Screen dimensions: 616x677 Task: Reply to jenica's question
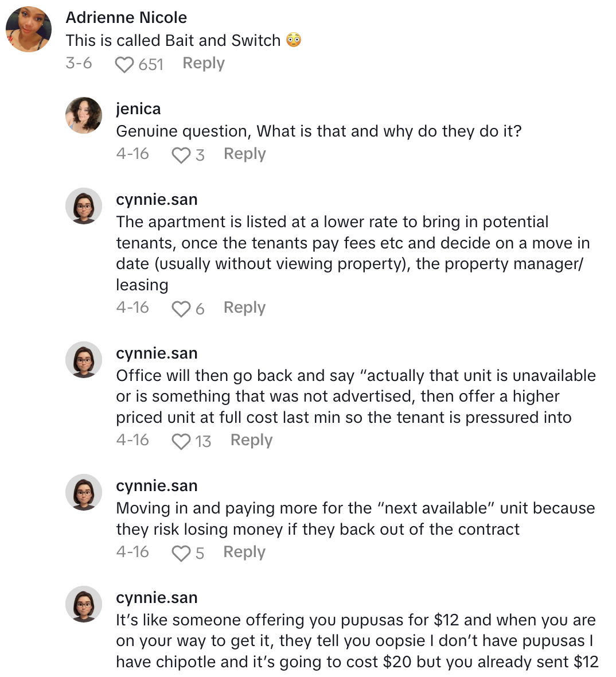[x=245, y=154]
